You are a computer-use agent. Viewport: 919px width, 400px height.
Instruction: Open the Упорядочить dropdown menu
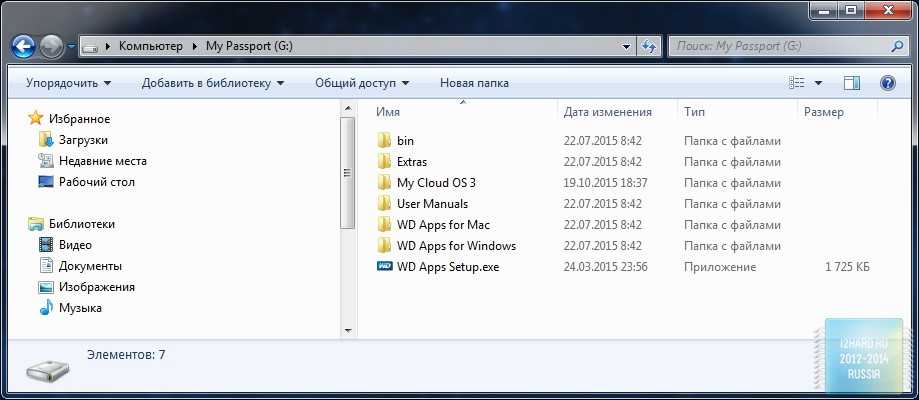click(68, 83)
